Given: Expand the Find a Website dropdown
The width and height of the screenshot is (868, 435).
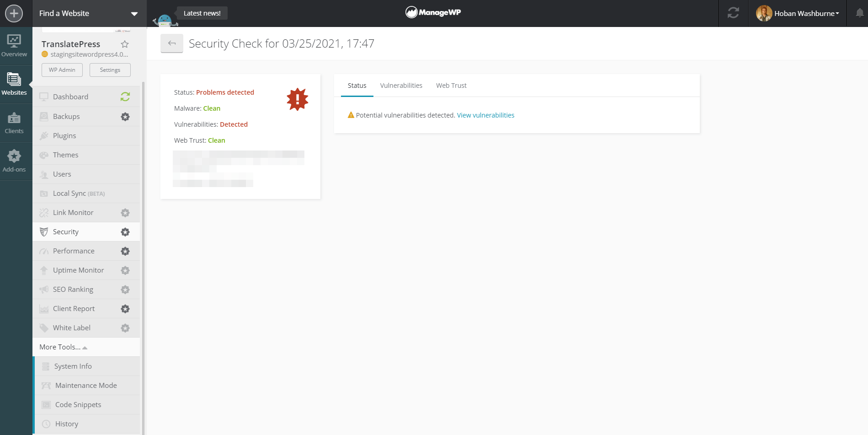Looking at the screenshot, I should (134, 14).
